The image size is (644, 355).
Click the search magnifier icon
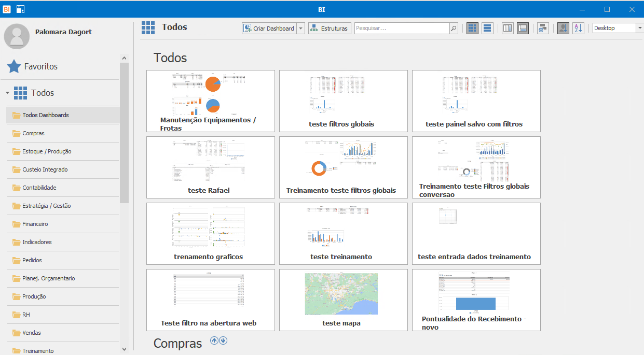tap(454, 29)
